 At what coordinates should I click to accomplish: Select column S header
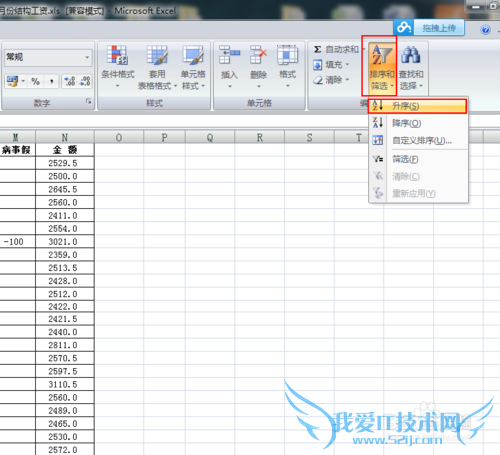point(309,137)
